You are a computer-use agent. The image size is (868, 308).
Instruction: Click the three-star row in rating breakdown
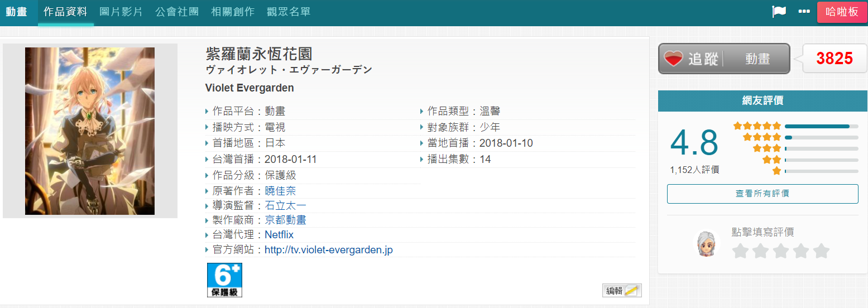(x=805, y=148)
